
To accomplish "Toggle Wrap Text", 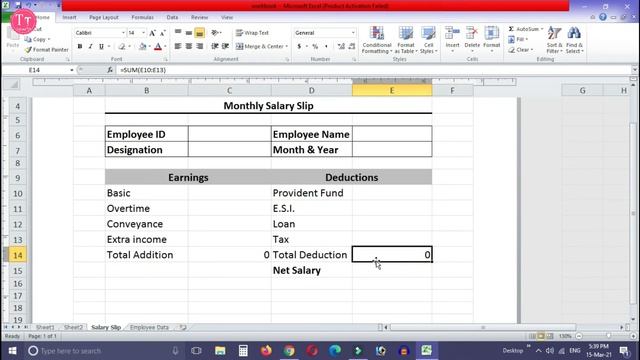I will (x=252, y=33).
